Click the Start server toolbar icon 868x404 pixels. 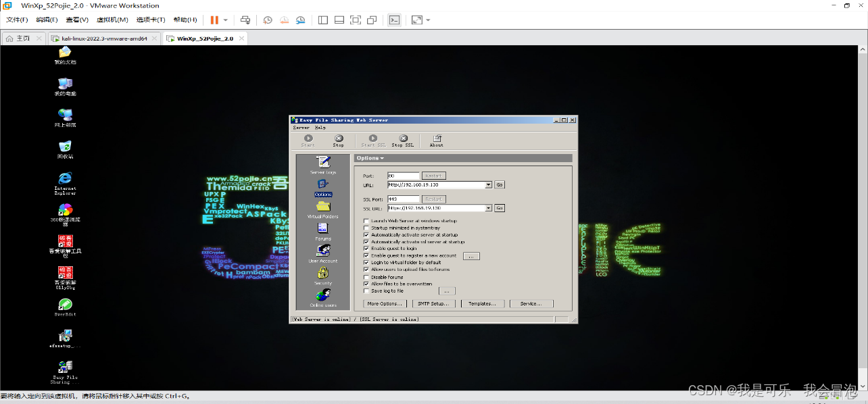tap(308, 140)
